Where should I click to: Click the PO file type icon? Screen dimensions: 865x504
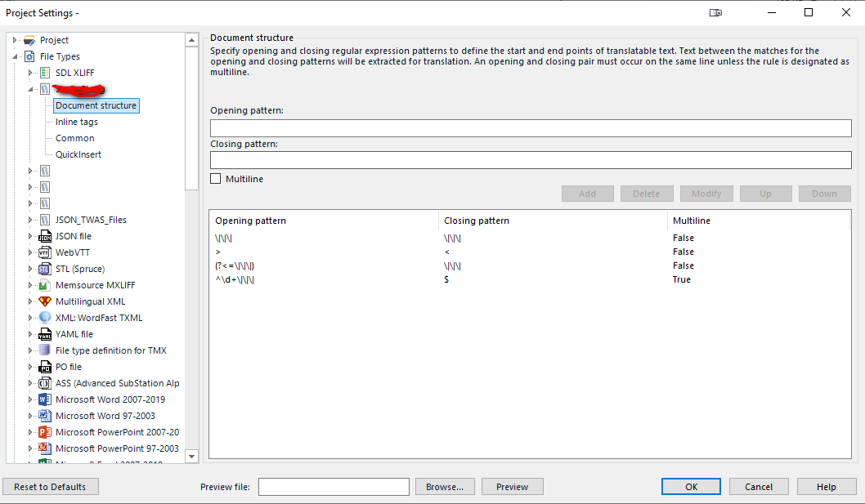(43, 366)
